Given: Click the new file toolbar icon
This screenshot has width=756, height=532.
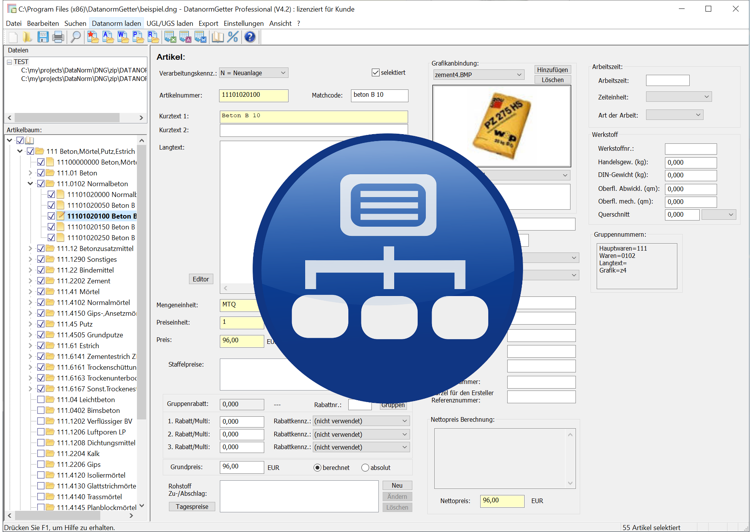Looking at the screenshot, I should tap(13, 37).
